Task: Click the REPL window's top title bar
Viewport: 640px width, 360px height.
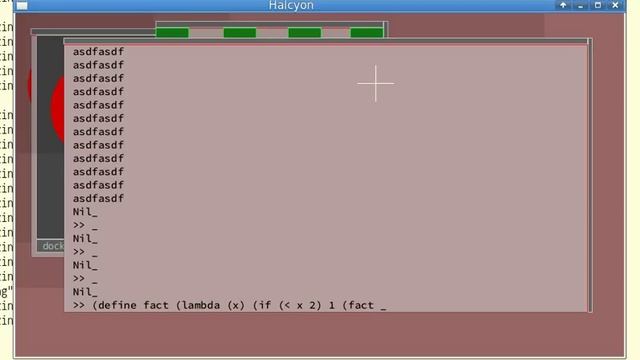Action: click(x=326, y=41)
